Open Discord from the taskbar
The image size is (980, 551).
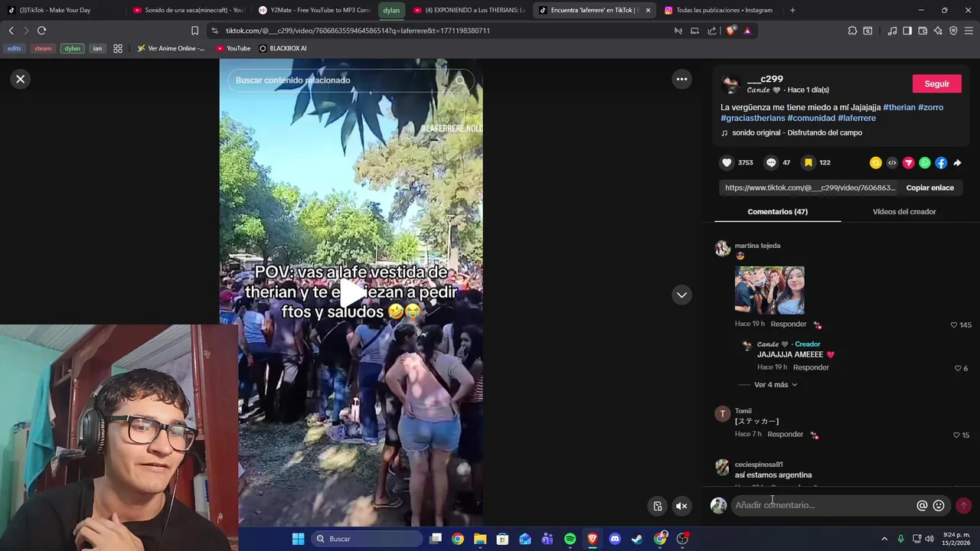click(614, 539)
